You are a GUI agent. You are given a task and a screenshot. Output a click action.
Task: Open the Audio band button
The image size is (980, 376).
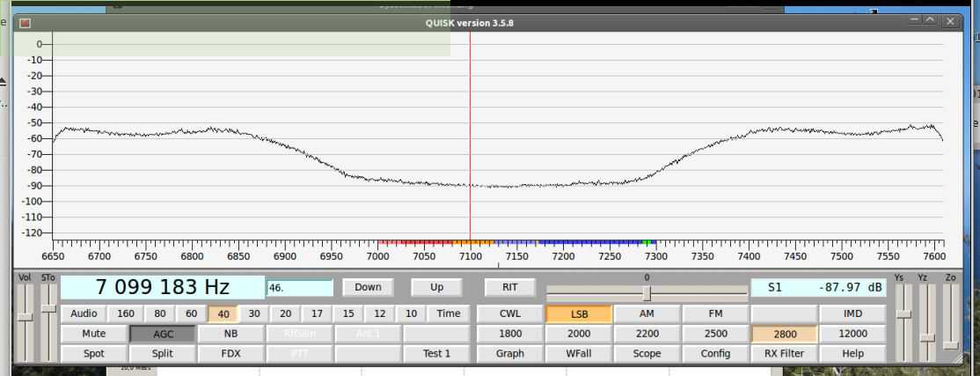[84, 314]
